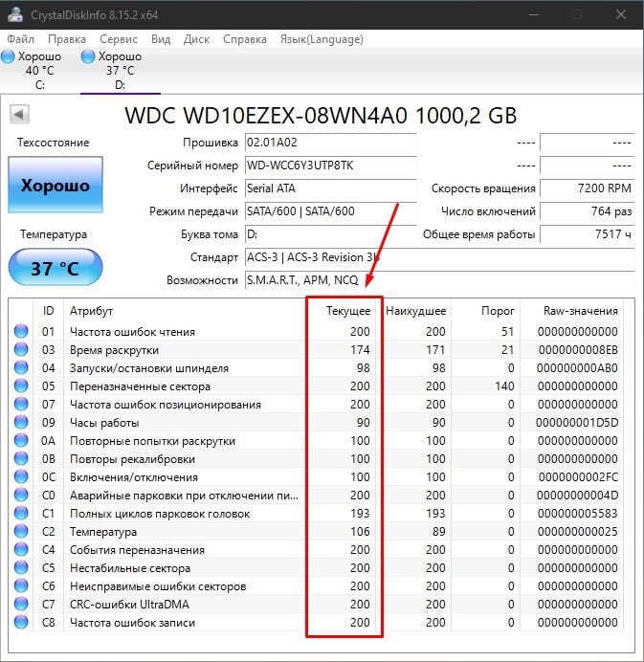This screenshot has width=644, height=662.
Task: Open the Вид menu
Action: click(x=161, y=39)
